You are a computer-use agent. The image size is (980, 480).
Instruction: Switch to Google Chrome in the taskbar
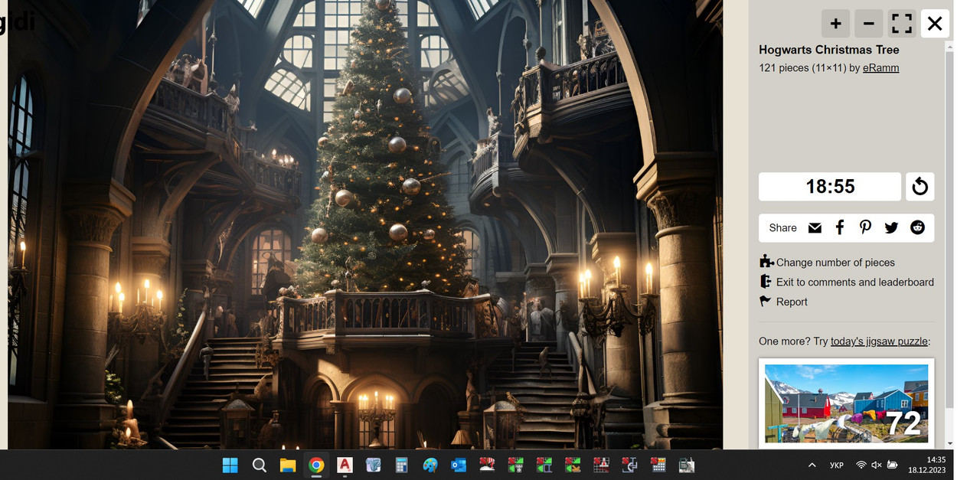pos(316,465)
